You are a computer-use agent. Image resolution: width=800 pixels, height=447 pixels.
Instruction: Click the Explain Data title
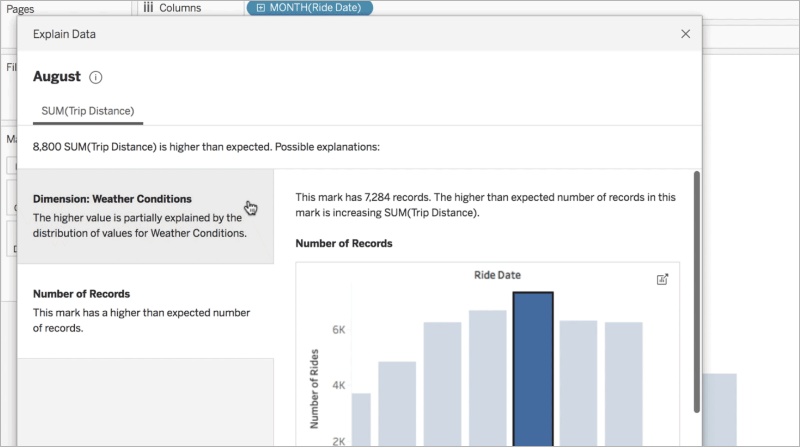[x=64, y=34]
